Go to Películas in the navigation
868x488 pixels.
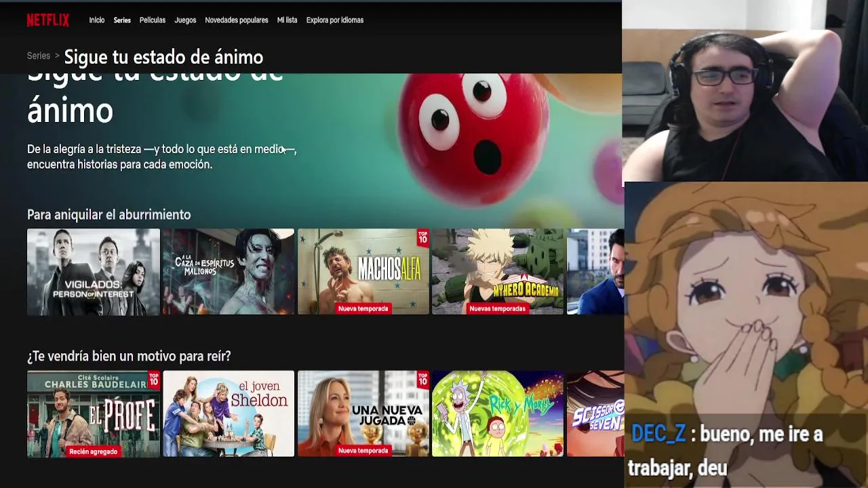(x=153, y=20)
